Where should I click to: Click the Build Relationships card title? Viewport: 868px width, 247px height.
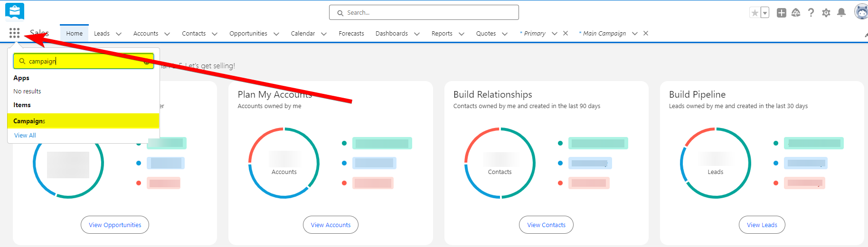coord(493,94)
